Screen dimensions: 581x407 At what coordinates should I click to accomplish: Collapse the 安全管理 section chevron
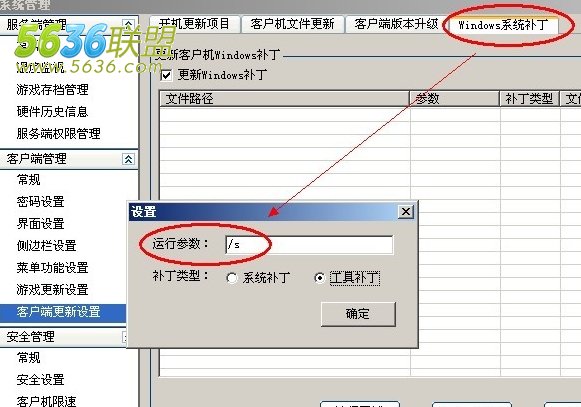click(x=124, y=337)
